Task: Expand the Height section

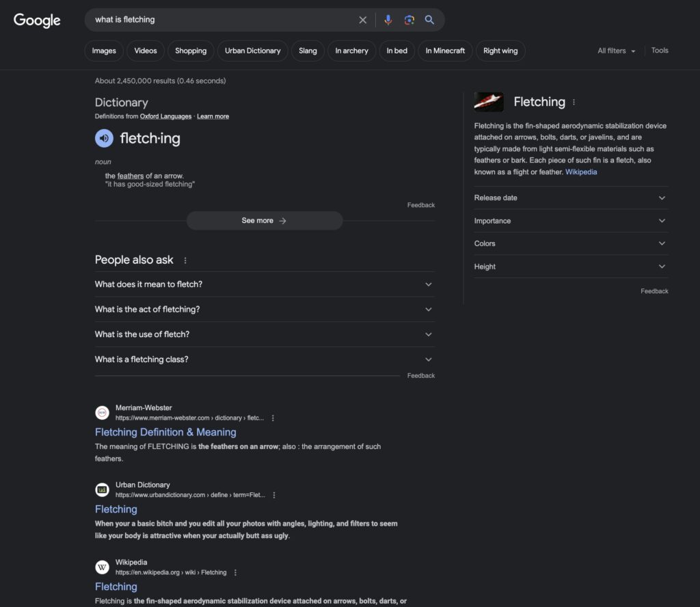Action: pyautogui.click(x=571, y=267)
